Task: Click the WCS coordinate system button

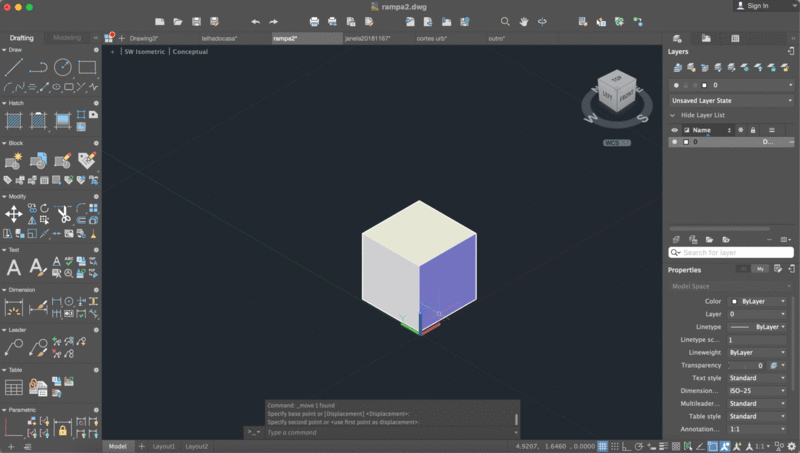Action: click(616, 143)
